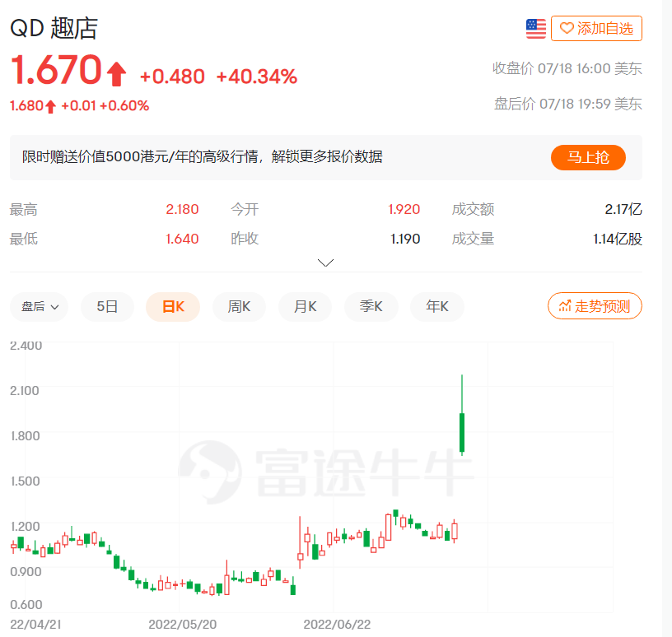
Task: Expand more quote details with the chevron
Action: click(x=326, y=263)
